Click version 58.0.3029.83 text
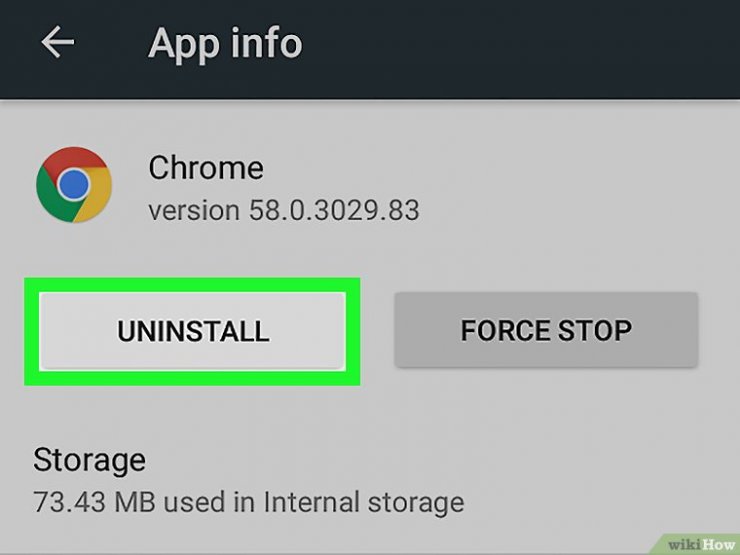The width and height of the screenshot is (740, 555). coord(284,210)
